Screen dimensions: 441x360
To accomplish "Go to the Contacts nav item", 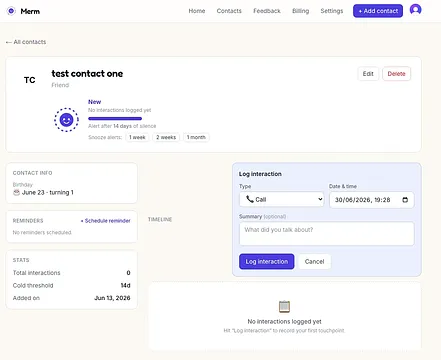I will 229,11.
